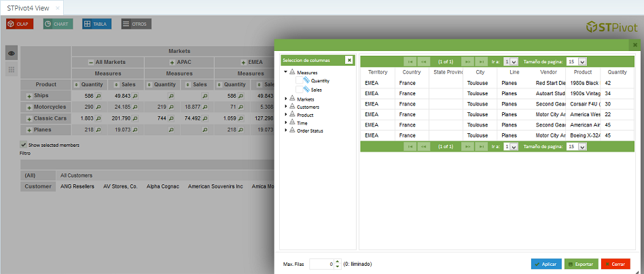This screenshot has width=644, height=274.
Task: Select the STPivot4 View tab
Action: click(x=28, y=7)
